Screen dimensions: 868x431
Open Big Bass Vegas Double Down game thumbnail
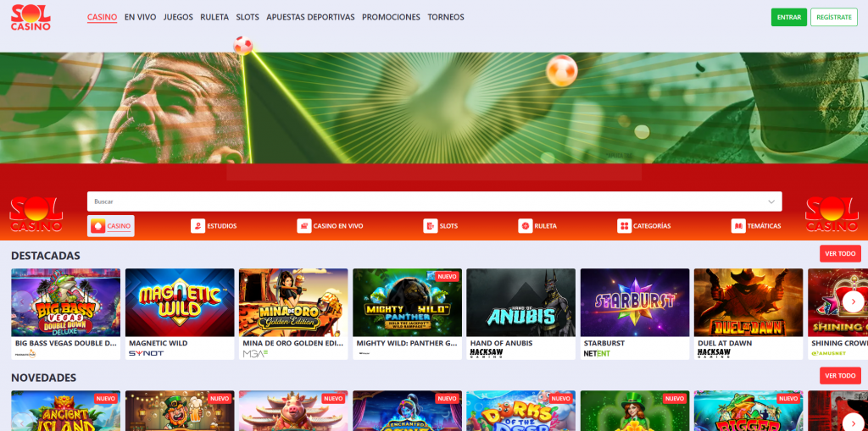pyautogui.click(x=66, y=302)
